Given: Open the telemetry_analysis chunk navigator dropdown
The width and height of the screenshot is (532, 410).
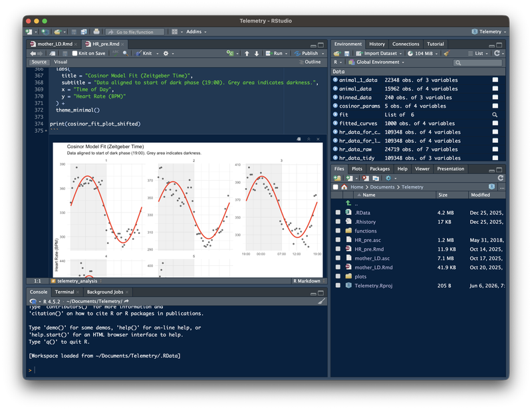Looking at the screenshot, I should click(76, 281).
